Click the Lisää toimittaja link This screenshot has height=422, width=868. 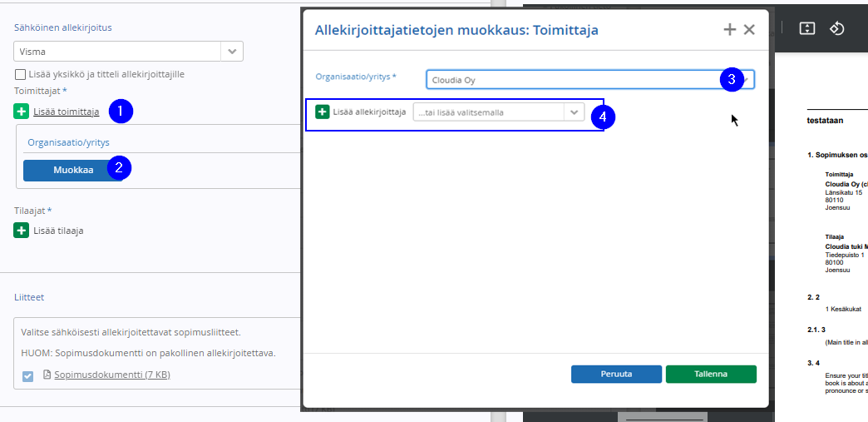[x=67, y=112]
